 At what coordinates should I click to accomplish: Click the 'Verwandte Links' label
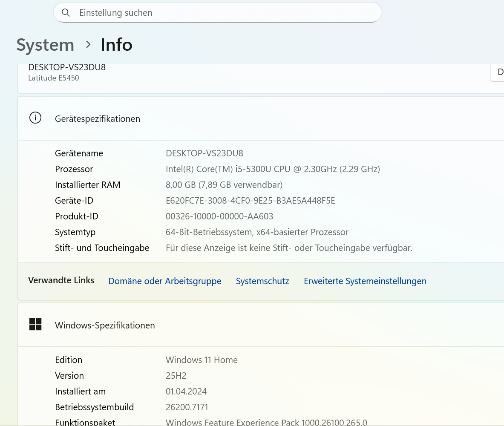(x=61, y=280)
